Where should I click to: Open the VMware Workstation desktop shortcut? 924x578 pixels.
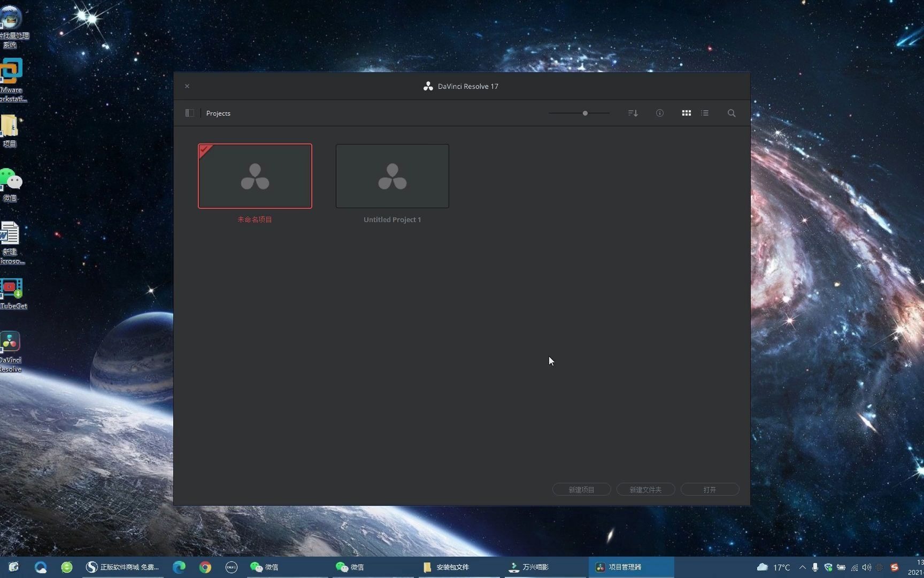(x=12, y=80)
